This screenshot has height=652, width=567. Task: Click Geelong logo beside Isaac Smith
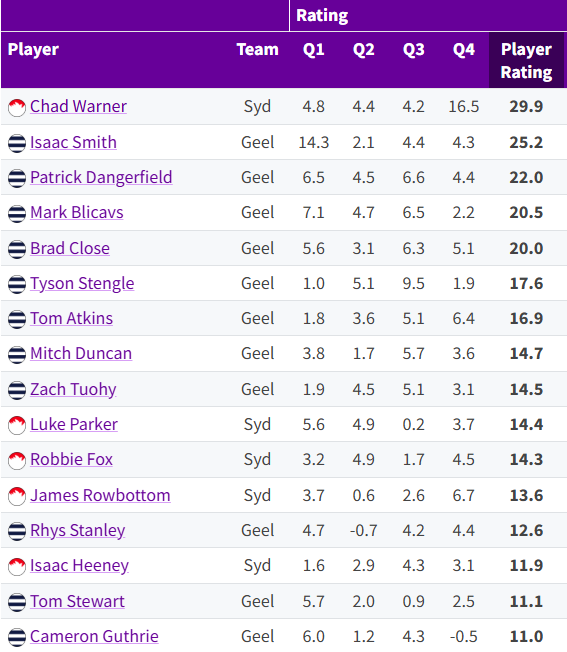[17, 143]
